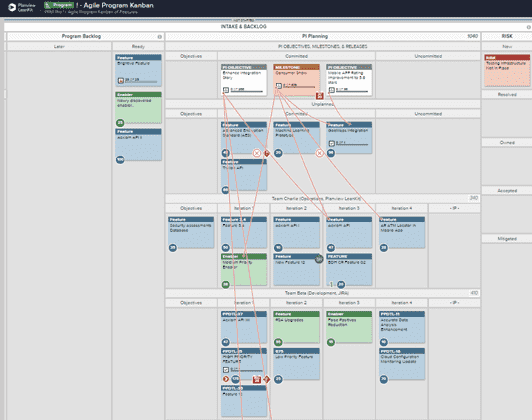The width and height of the screenshot is (532, 420).
Task: Click red calendar icon under Consumer Show card
Action: (319, 96)
